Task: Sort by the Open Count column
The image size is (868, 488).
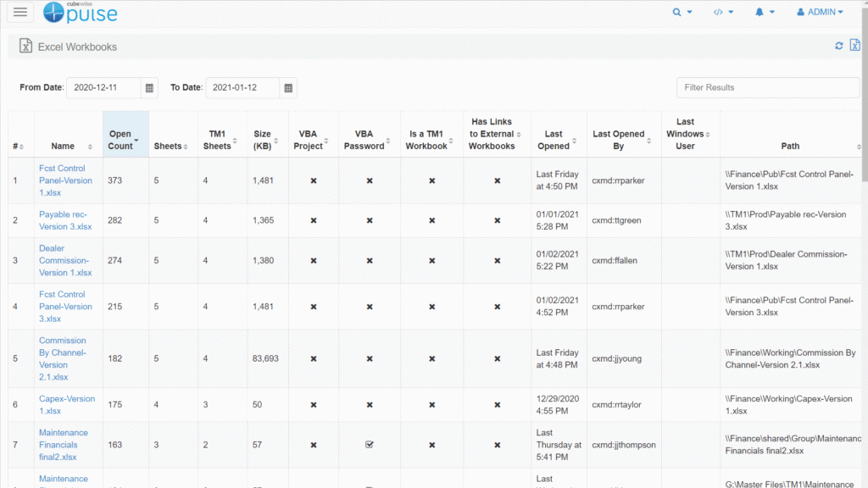Action: [125, 140]
